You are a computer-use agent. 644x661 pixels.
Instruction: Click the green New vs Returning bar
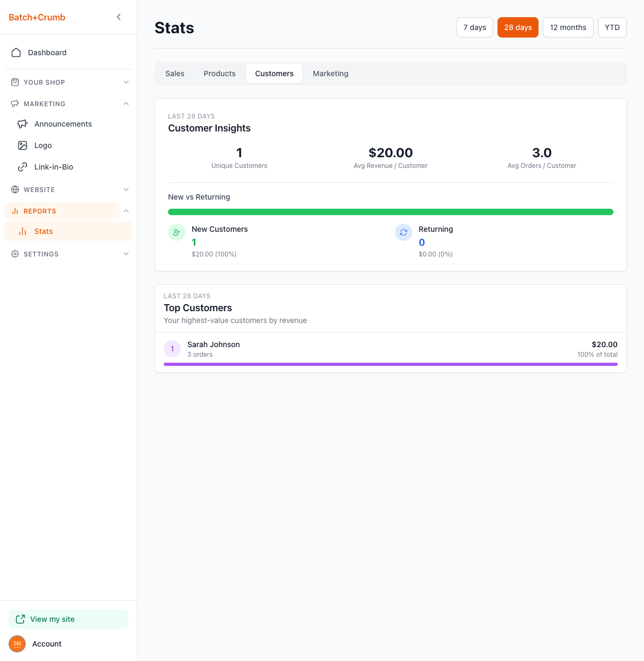[x=390, y=212]
